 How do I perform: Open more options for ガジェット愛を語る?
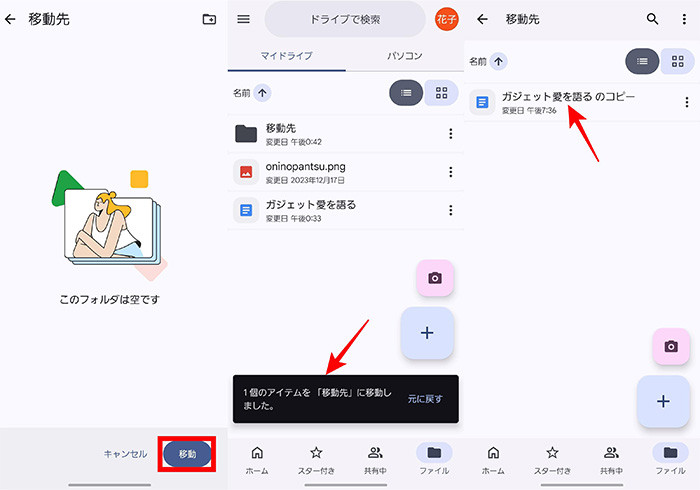(450, 210)
